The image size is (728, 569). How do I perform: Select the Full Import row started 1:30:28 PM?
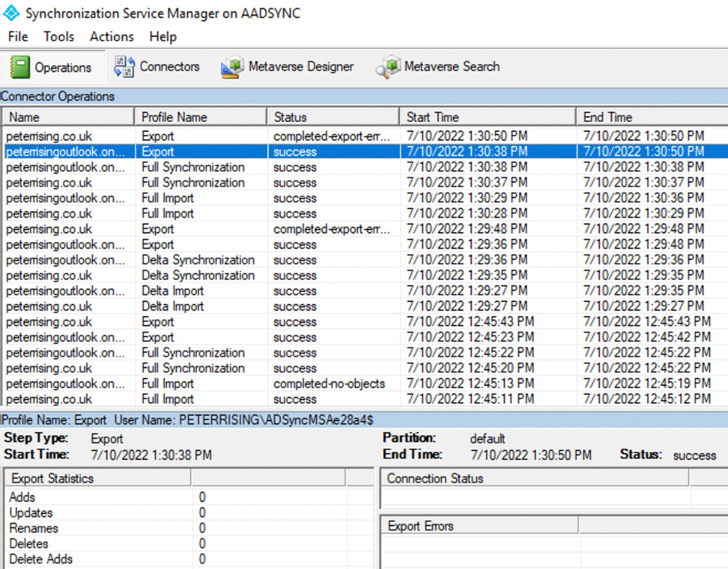[365, 214]
